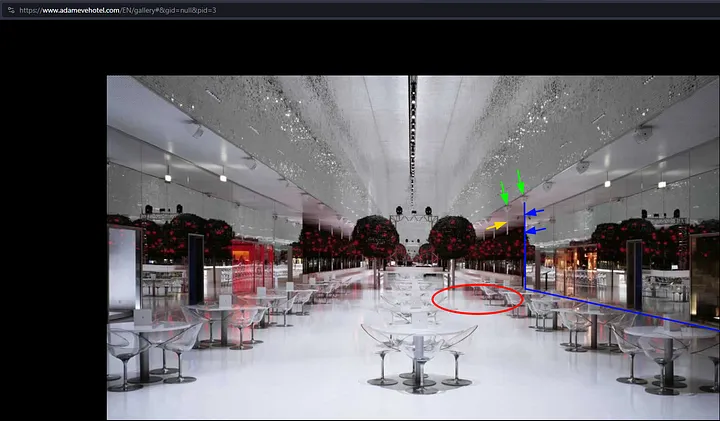
Task: Click the foreground center round table
Action: click(x=420, y=336)
